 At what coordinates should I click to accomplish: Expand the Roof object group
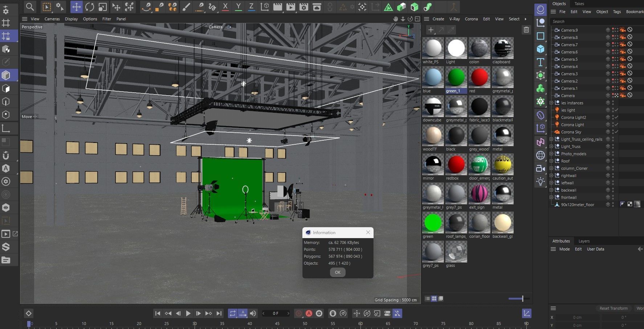(551, 161)
